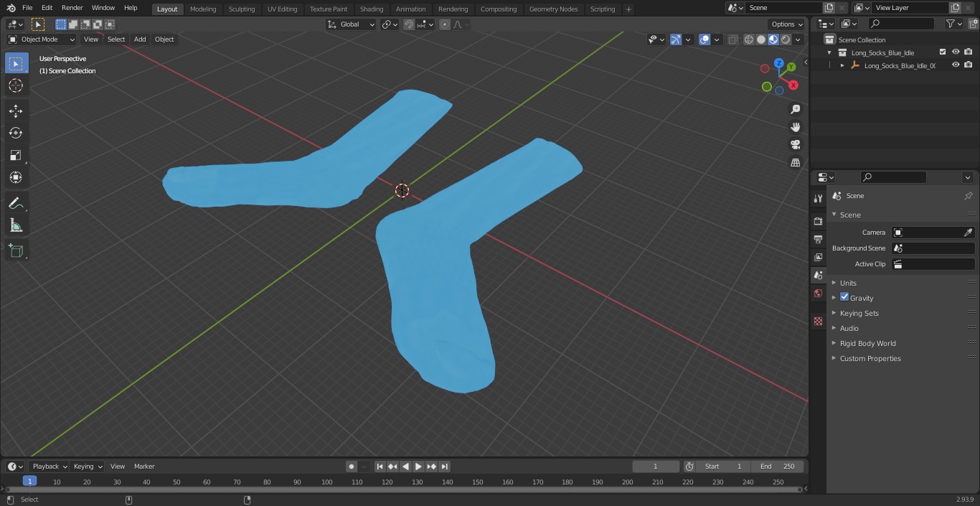980x506 pixels.
Task: Activate the Rotate tool
Action: click(x=16, y=133)
